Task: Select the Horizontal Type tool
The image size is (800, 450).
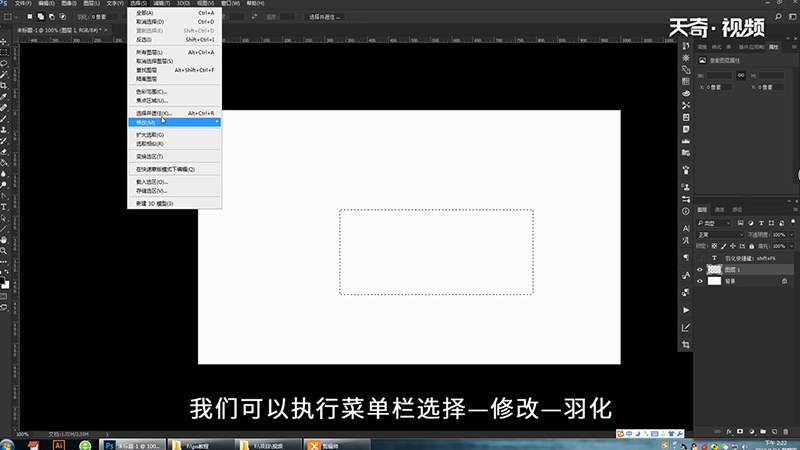Action: (4, 207)
